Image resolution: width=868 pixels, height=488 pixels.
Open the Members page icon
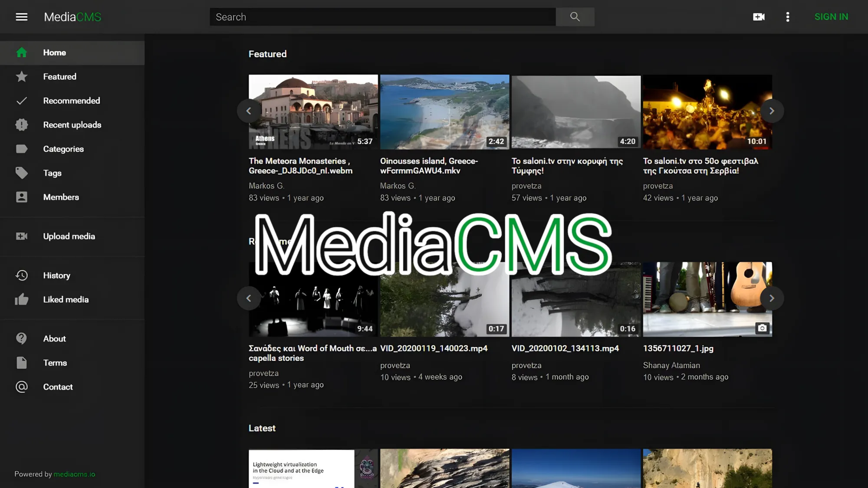21,197
